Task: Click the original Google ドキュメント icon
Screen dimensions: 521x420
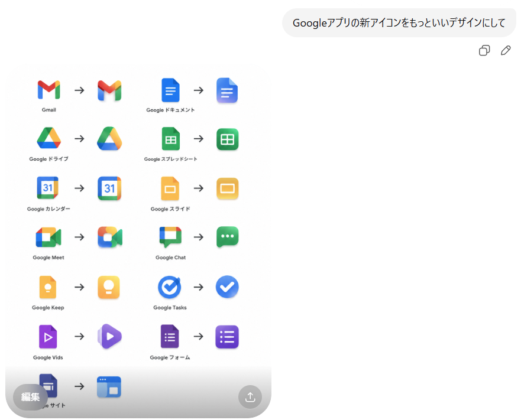Action: coord(170,90)
